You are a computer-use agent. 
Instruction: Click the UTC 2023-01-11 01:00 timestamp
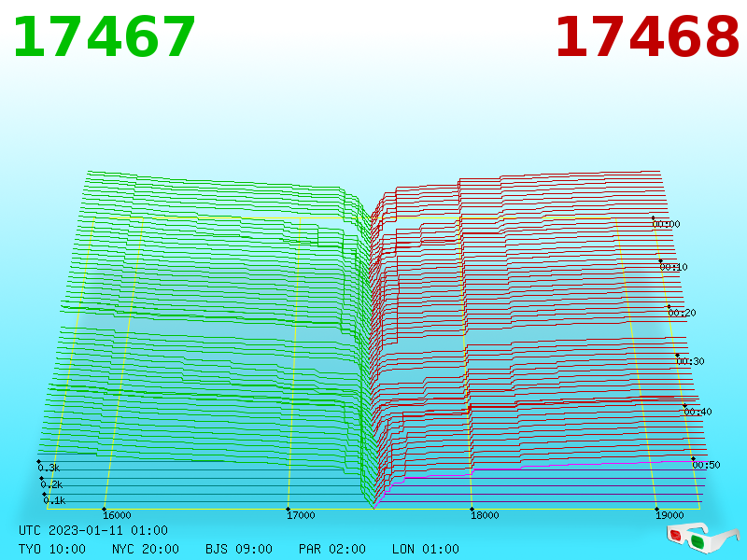[x=93, y=530]
